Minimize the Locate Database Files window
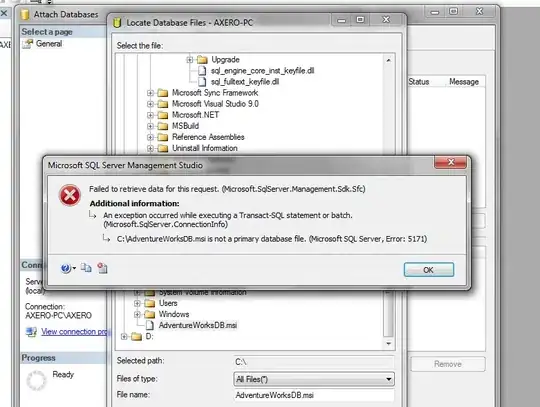 (x=342, y=20)
